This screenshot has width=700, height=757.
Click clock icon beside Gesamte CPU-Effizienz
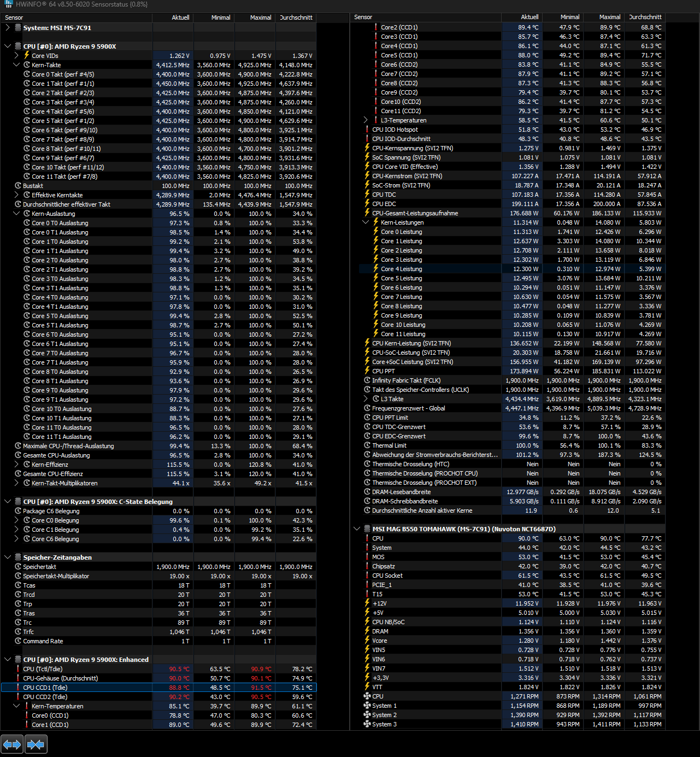coord(18,474)
